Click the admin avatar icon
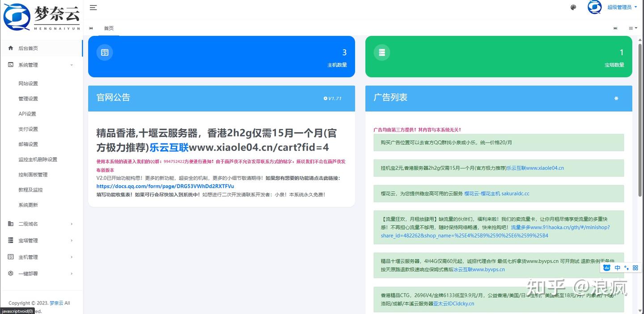The width and height of the screenshot is (644, 314). 594,7
